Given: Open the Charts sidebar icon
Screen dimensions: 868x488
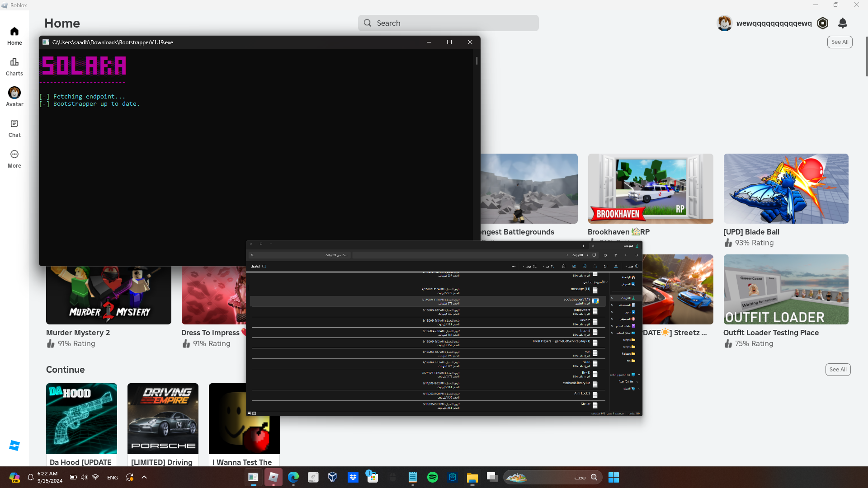Looking at the screenshot, I should point(14,66).
